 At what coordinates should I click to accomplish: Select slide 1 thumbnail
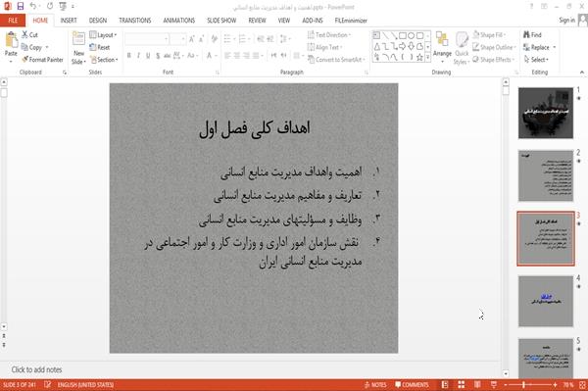[x=546, y=113]
